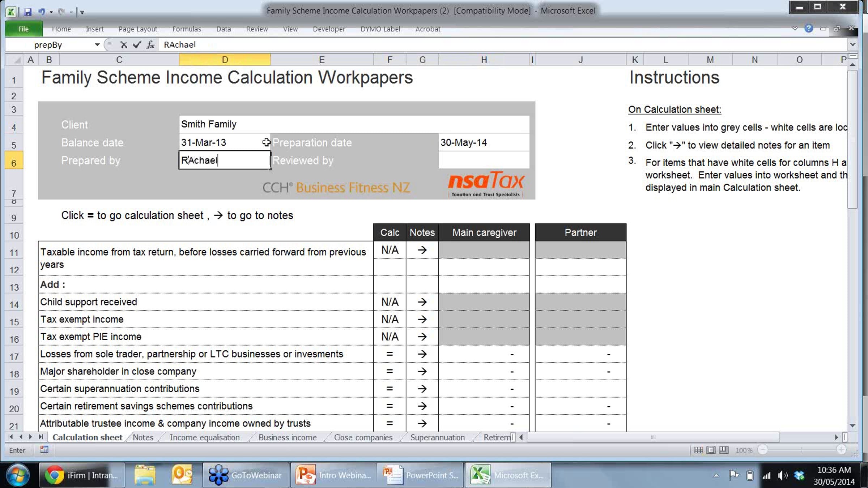Viewport: 868px width, 488px height.
Task: Open GoToWebinar from the taskbar
Action: point(246,475)
